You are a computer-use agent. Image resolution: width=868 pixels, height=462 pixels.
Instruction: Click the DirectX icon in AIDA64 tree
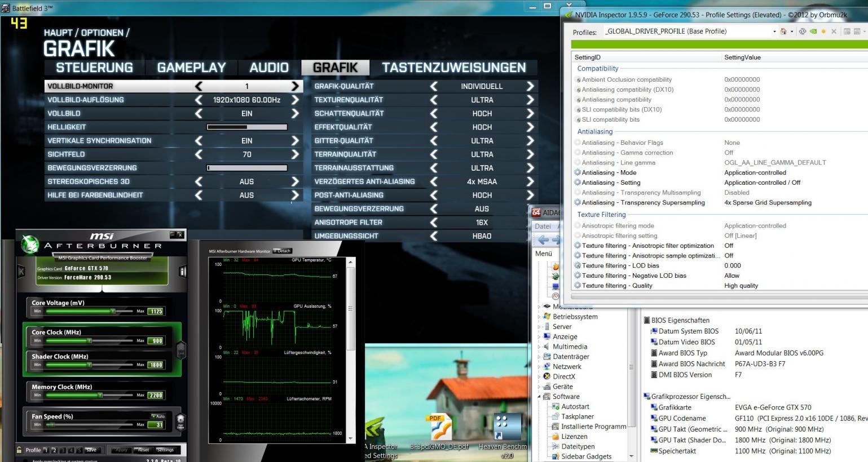[547, 376]
